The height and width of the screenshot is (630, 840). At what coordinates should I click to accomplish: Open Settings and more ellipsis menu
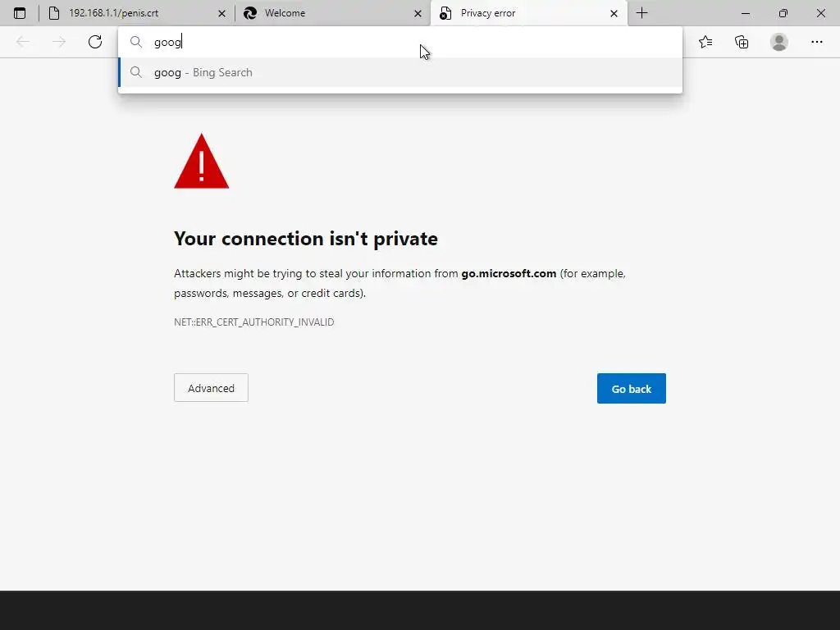pyautogui.click(x=816, y=42)
